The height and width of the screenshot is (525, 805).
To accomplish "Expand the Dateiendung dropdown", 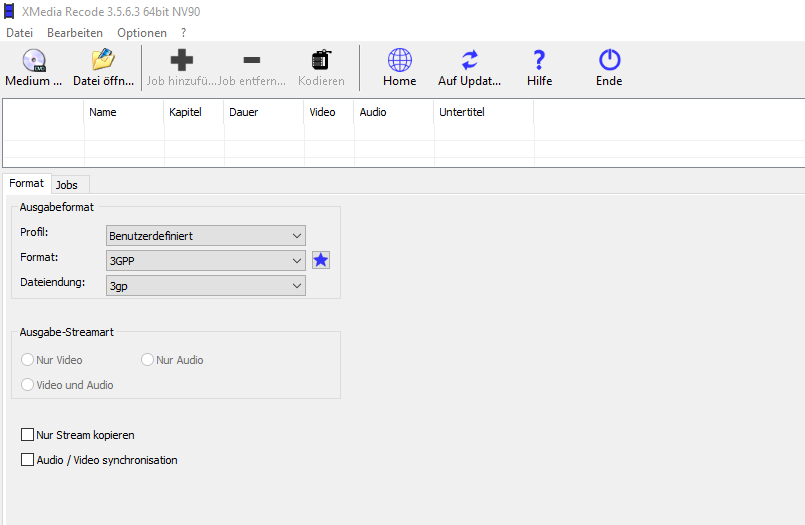I will [x=206, y=285].
